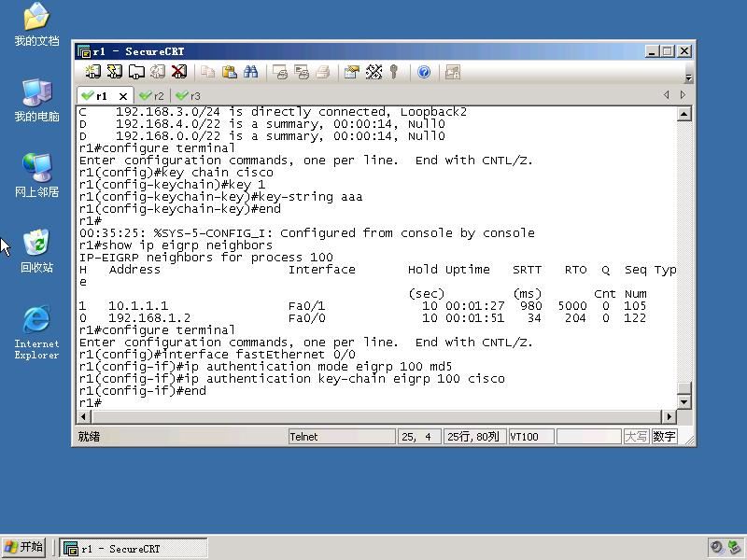Image resolution: width=747 pixels, height=560 pixels.
Task: Open 回收站 recycle bin icon
Action: [x=36, y=250]
